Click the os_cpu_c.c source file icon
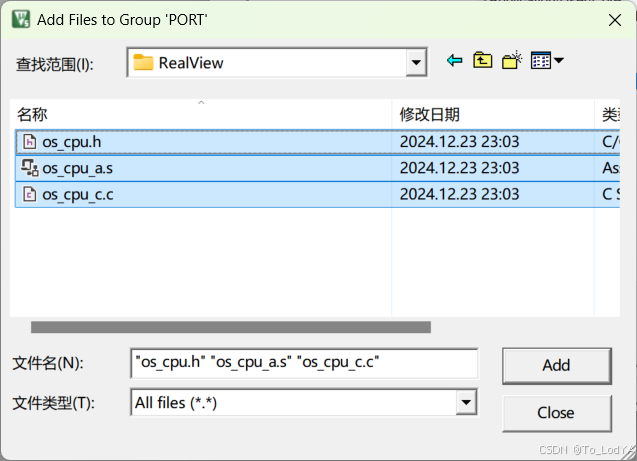Image resolution: width=637 pixels, height=461 pixels. (29, 194)
